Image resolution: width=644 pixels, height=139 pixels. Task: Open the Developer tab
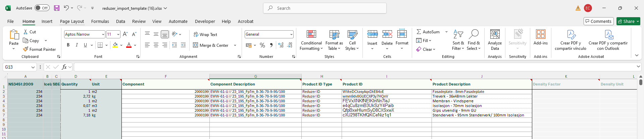pos(205,21)
